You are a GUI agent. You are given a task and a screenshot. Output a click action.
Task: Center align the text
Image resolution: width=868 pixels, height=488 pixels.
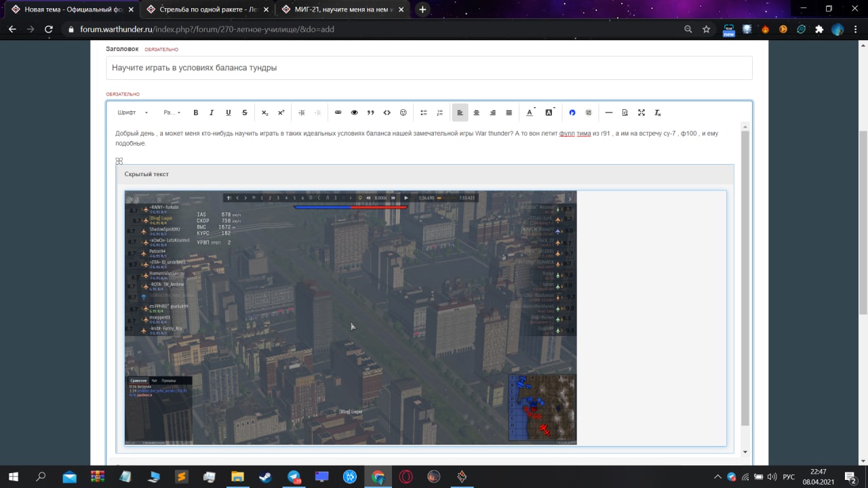point(477,113)
